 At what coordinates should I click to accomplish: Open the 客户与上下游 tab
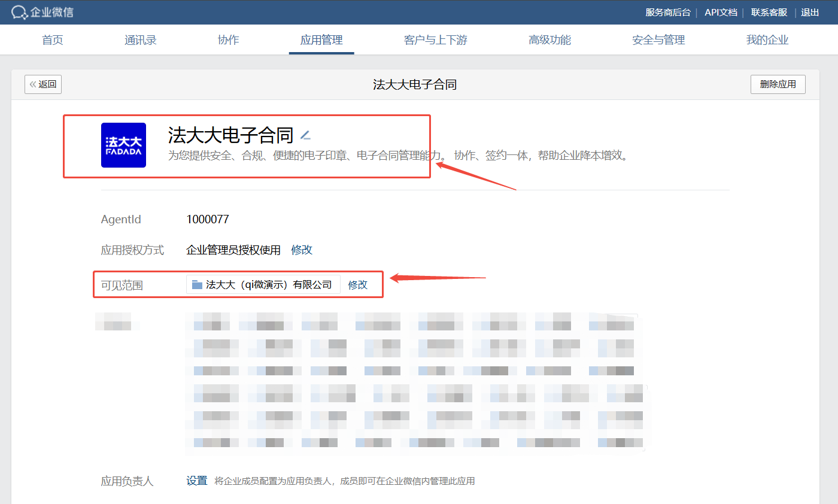pyautogui.click(x=436, y=40)
